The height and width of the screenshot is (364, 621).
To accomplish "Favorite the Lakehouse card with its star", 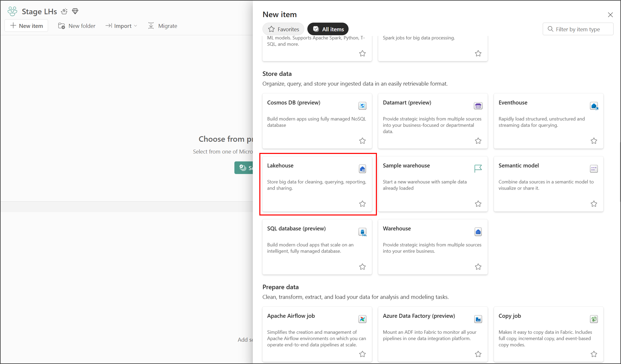I will (362, 204).
